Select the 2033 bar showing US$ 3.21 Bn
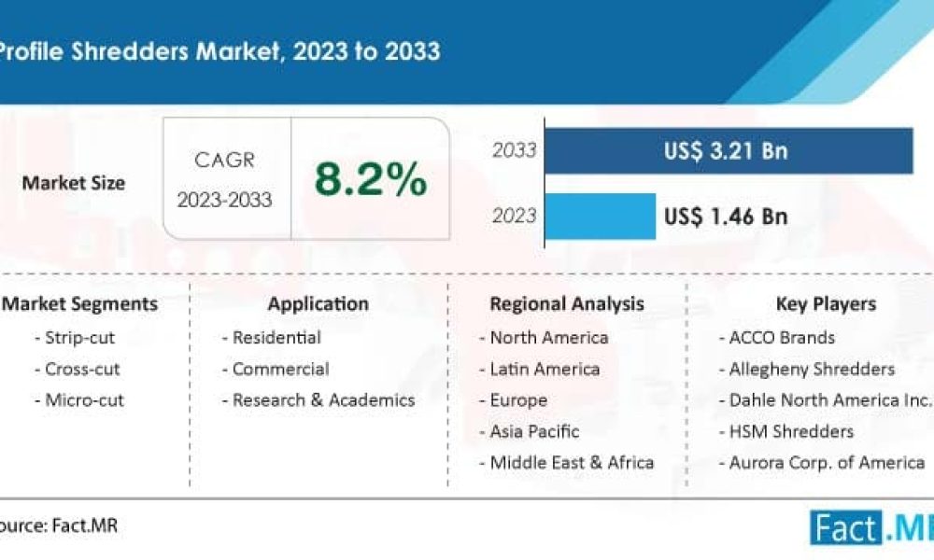The height and width of the screenshot is (560, 934). coord(729,150)
